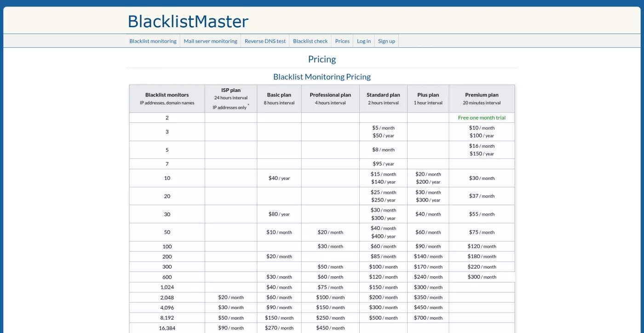Open Blacklist monitoring in the navigation bar
The height and width of the screenshot is (333, 644).
[x=153, y=41]
